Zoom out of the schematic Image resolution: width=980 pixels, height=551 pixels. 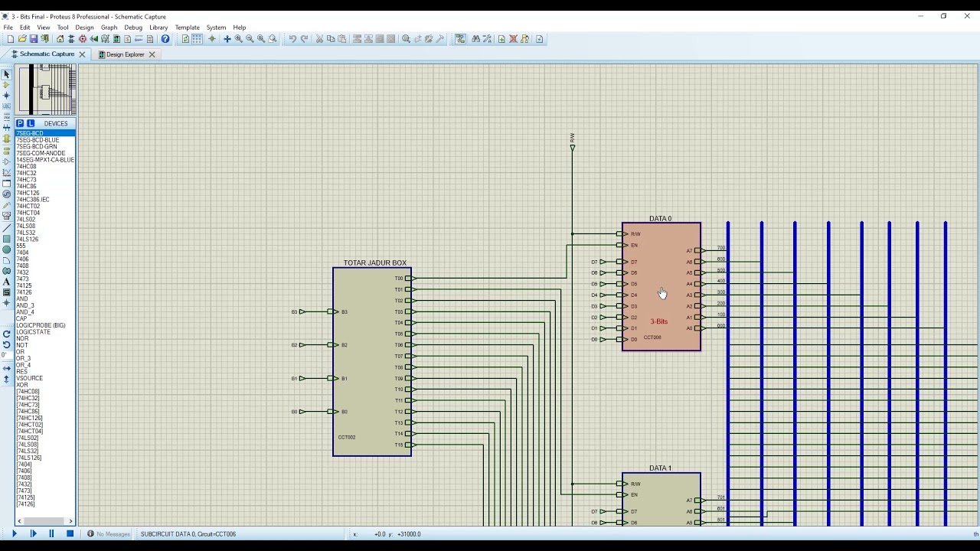coord(250,39)
